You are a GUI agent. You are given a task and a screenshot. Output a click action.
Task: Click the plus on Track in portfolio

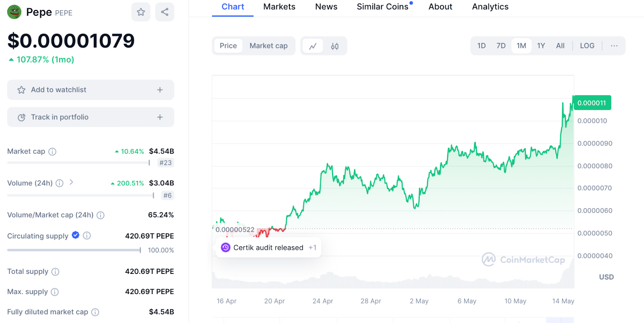point(160,117)
